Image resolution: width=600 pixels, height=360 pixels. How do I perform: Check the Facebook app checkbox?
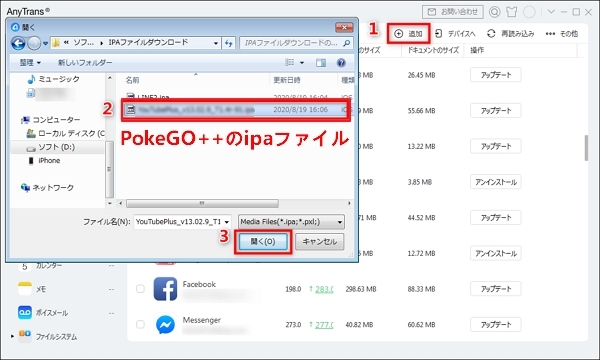pos(140,289)
